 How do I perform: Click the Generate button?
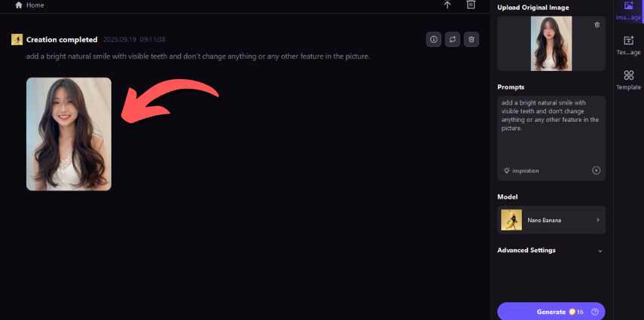pos(551,312)
